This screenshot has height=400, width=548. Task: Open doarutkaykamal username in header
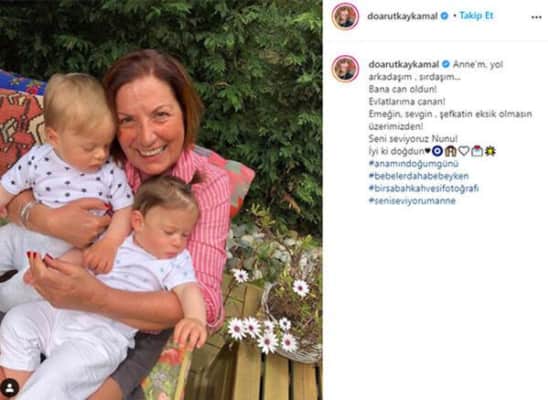pos(402,16)
